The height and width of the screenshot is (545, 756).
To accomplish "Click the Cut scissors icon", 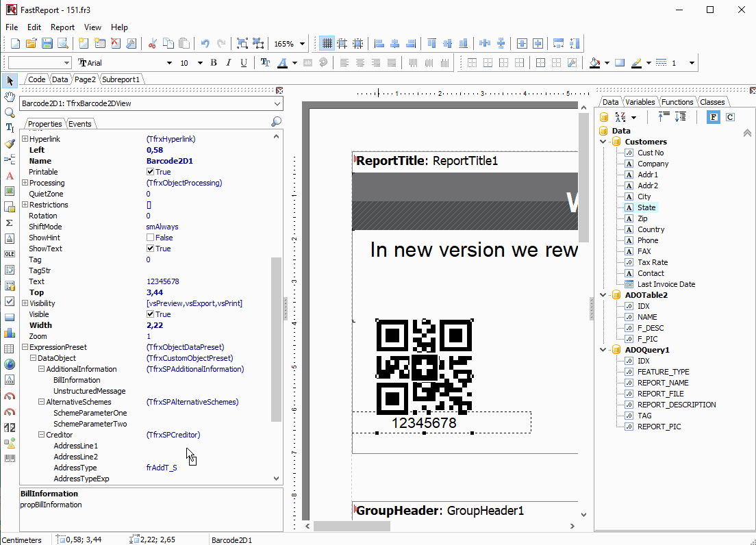I will coord(152,43).
